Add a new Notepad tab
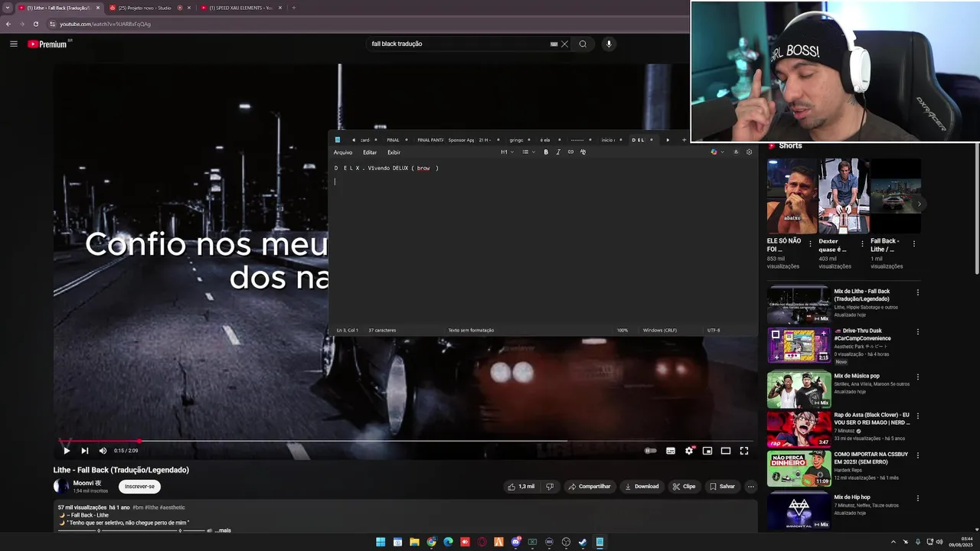The image size is (980, 551). (684, 140)
